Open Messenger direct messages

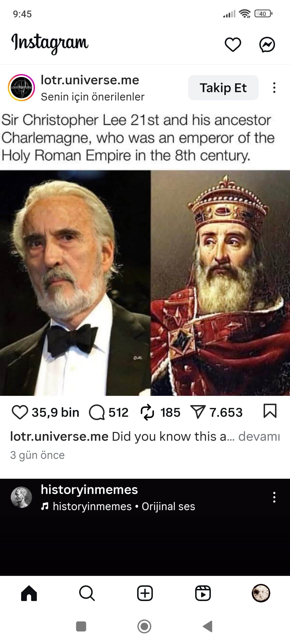click(x=267, y=44)
